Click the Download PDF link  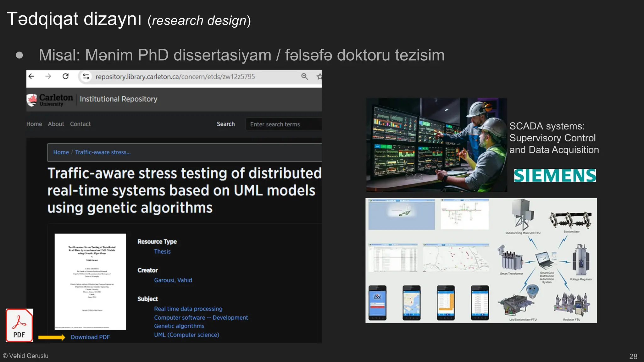[90, 337]
